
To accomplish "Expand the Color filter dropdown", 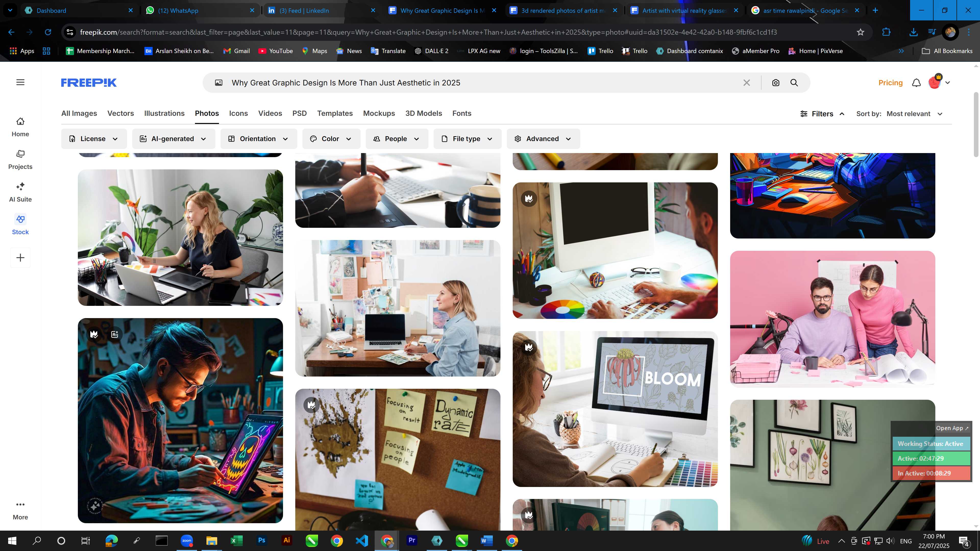I will tap(331, 139).
